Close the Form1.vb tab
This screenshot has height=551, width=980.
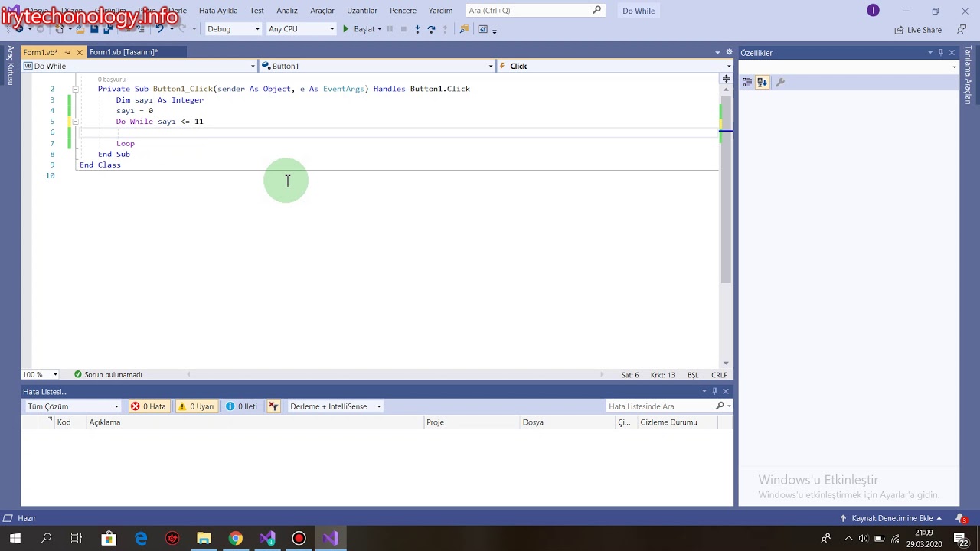[79, 52]
